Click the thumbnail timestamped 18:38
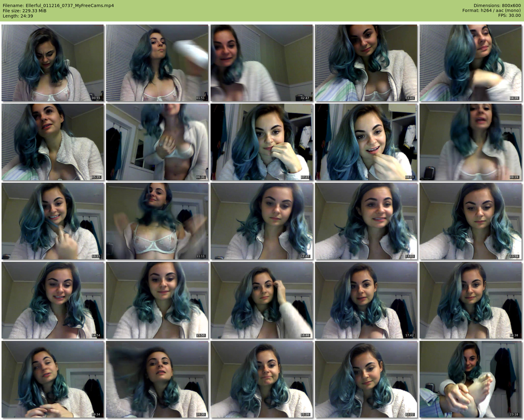This screenshot has width=524, height=420. pos(471,300)
